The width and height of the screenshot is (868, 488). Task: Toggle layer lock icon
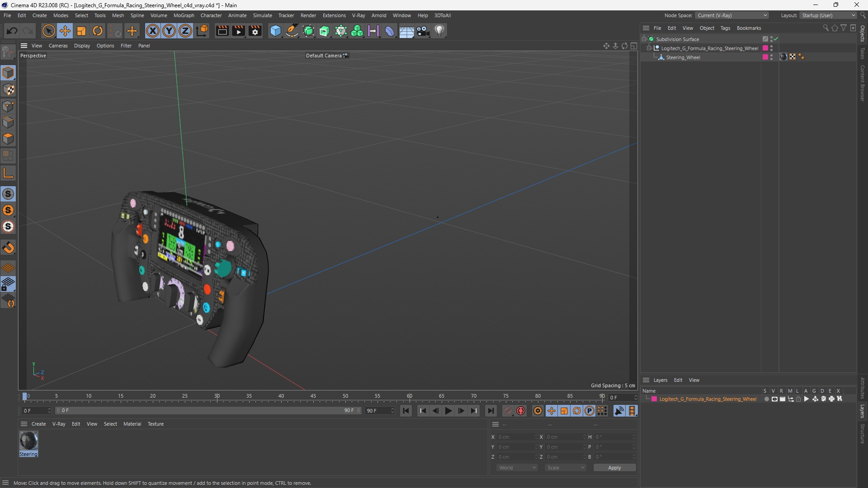798,399
